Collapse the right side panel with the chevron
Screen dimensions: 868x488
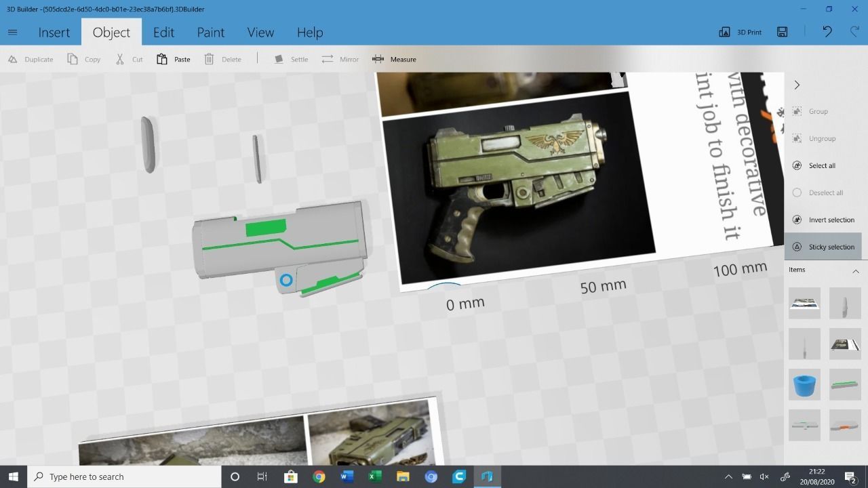point(797,85)
